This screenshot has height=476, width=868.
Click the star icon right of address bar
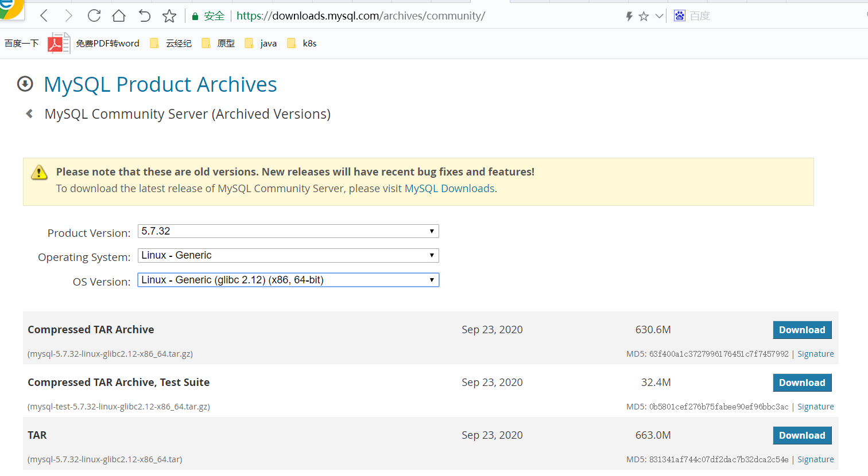pos(644,16)
